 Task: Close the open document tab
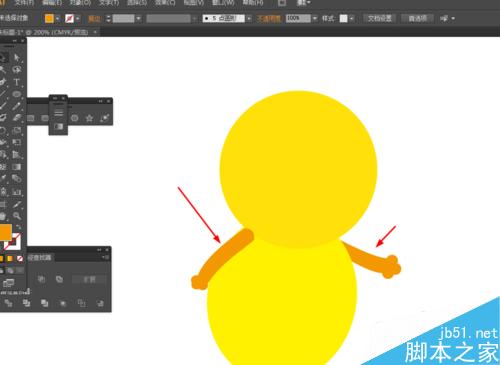point(95,32)
